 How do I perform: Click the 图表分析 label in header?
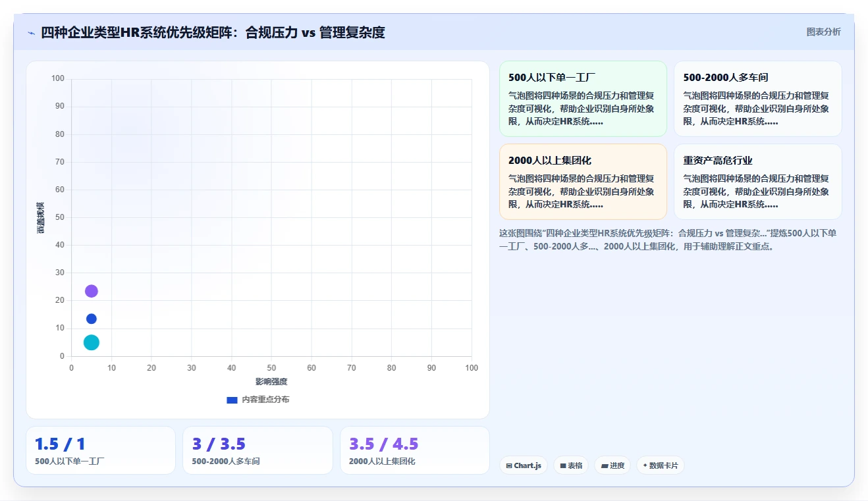pos(823,32)
